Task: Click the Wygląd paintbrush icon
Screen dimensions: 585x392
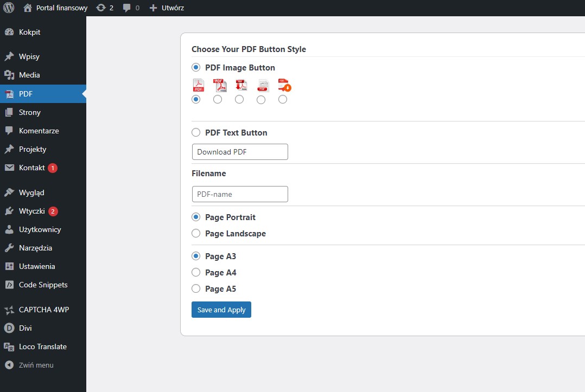Action: 9,192
